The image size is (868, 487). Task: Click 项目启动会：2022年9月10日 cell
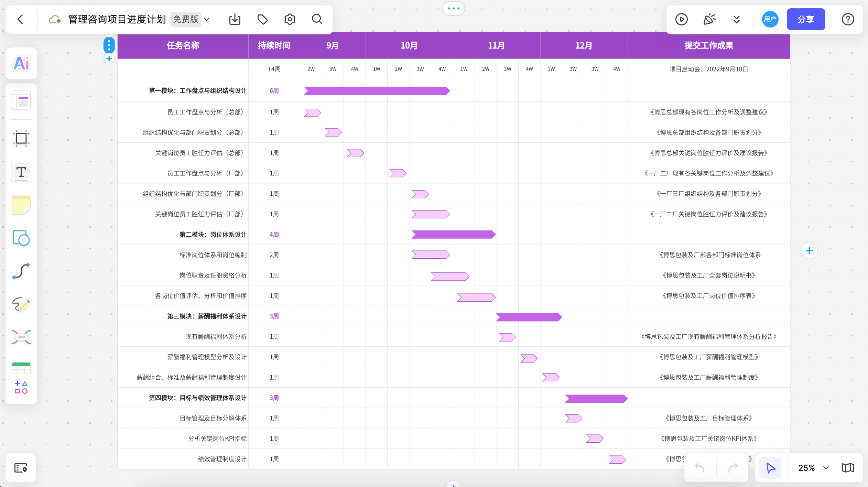point(709,69)
